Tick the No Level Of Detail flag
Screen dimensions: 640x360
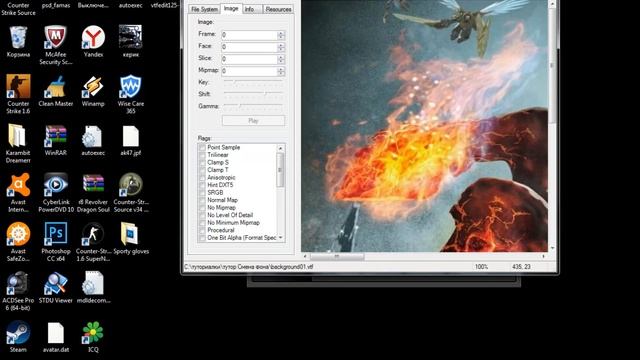(x=202, y=215)
